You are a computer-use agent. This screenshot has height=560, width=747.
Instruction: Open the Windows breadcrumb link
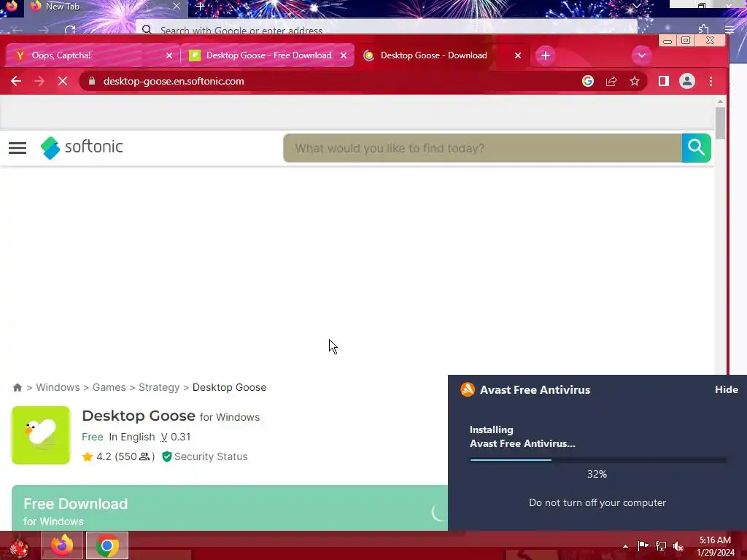58,387
